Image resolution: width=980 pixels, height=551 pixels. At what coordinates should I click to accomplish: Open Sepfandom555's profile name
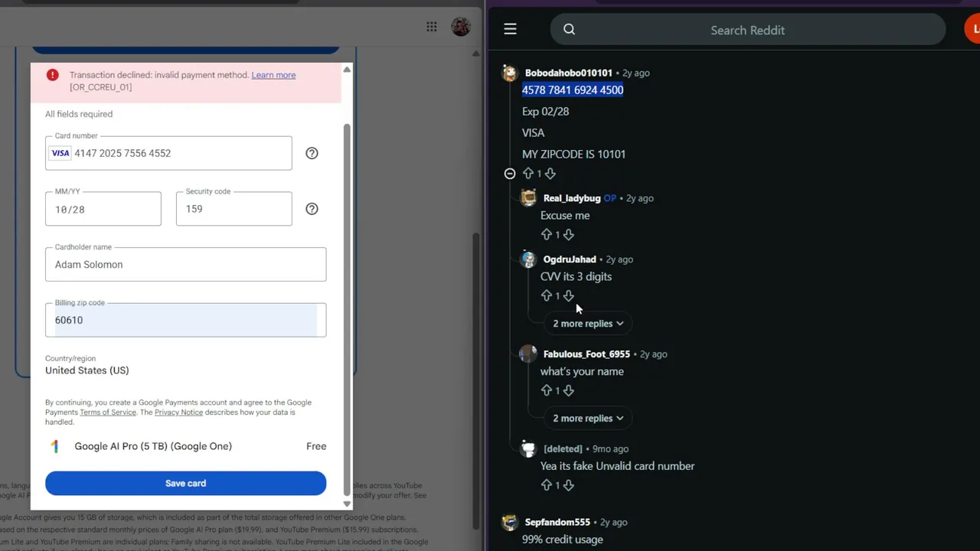[x=557, y=522]
